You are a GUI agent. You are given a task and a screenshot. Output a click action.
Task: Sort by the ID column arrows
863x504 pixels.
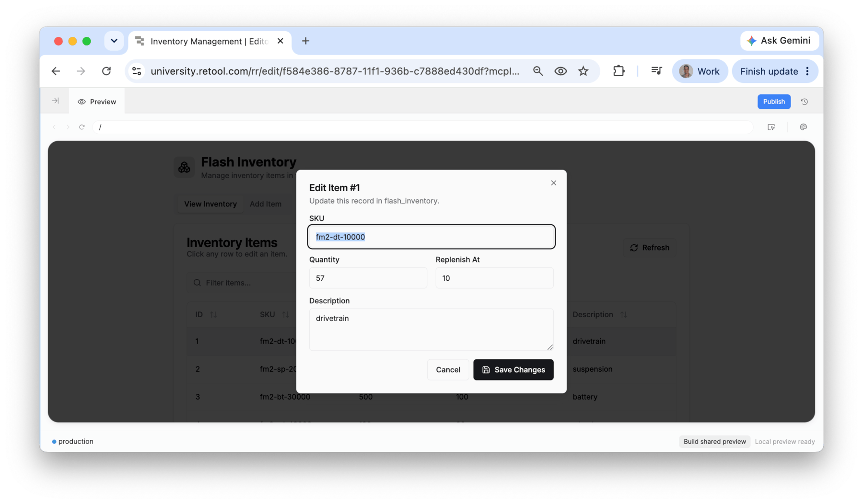(213, 315)
